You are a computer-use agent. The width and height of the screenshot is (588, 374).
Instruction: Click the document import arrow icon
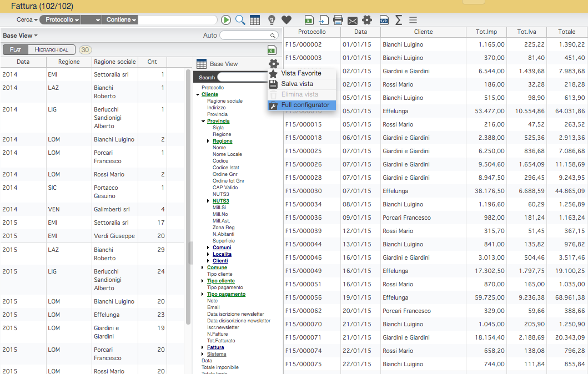pos(324,20)
